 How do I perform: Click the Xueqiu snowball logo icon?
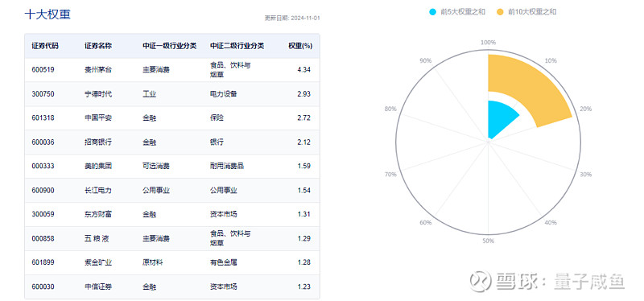click(x=481, y=281)
